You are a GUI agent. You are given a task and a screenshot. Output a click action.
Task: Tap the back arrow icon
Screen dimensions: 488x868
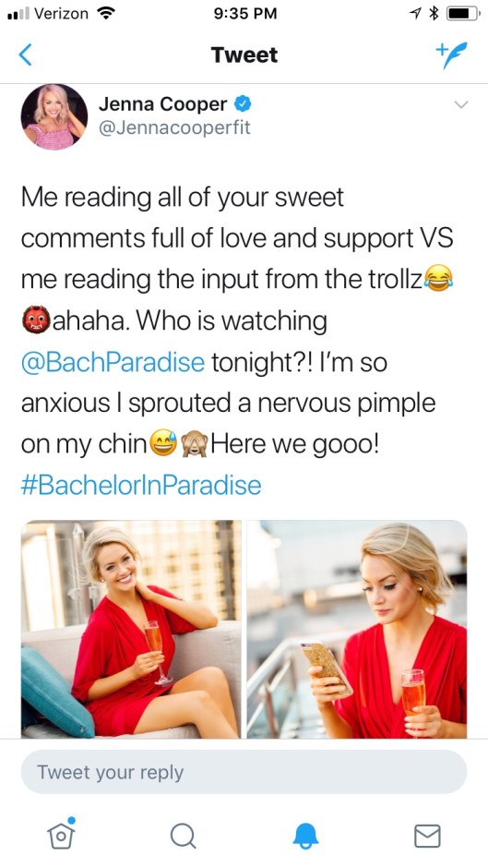[x=25, y=54]
